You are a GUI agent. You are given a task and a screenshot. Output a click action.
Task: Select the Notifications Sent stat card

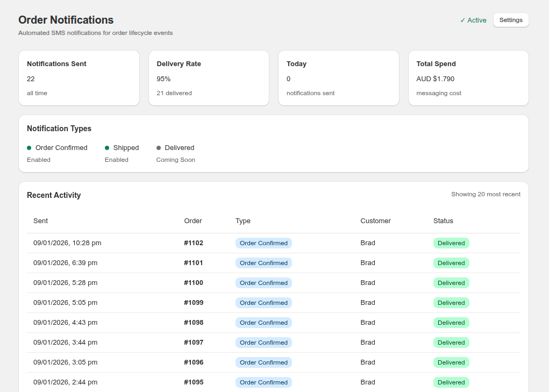pyautogui.click(x=79, y=77)
